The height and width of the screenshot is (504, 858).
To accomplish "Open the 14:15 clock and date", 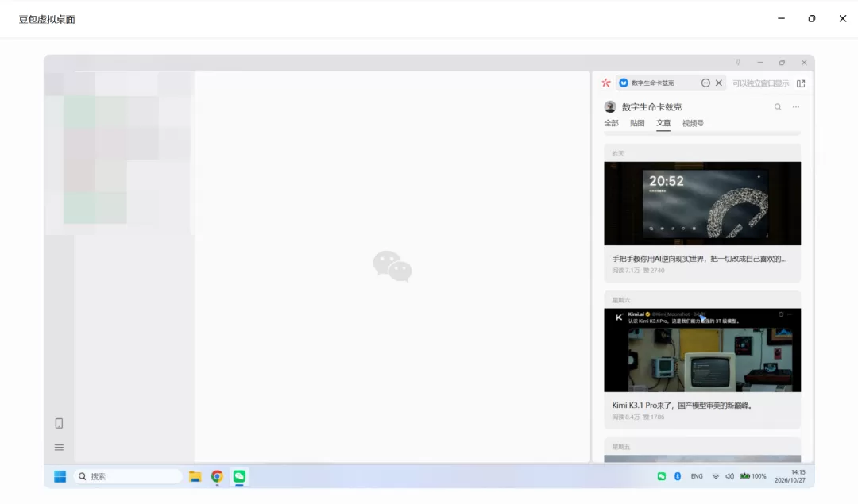I will pos(790,476).
